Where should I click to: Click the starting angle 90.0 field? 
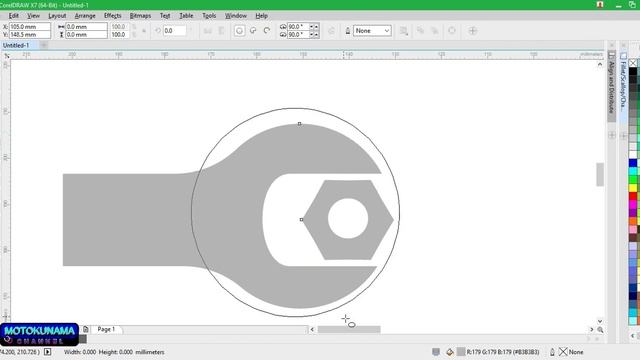(298, 27)
